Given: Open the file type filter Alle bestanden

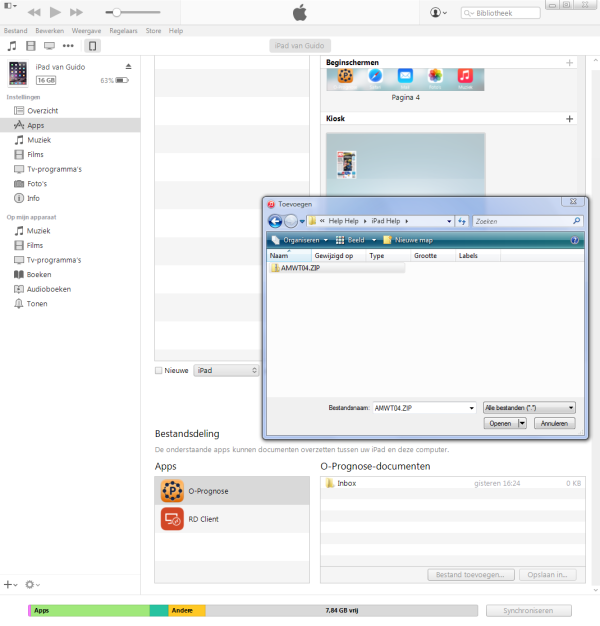Looking at the screenshot, I should [x=529, y=408].
